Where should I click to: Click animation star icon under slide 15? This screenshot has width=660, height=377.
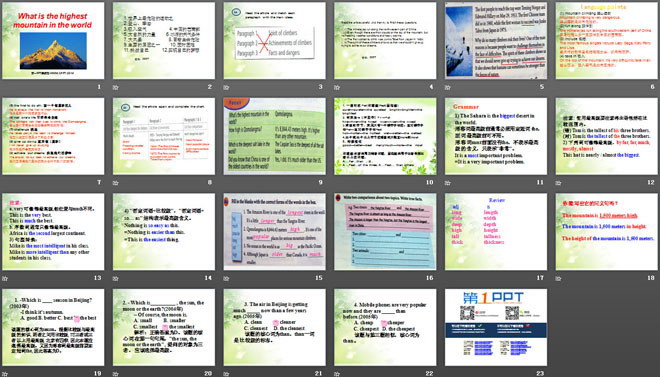(x=226, y=279)
